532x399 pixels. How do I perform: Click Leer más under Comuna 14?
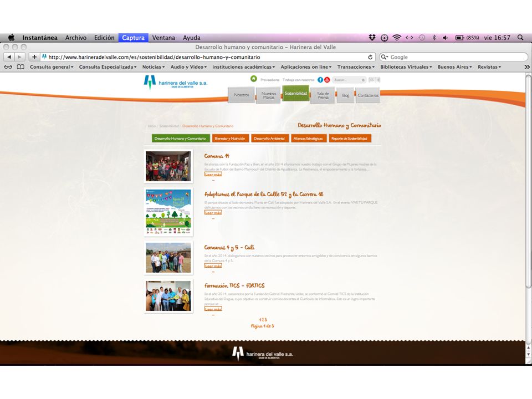(x=213, y=175)
